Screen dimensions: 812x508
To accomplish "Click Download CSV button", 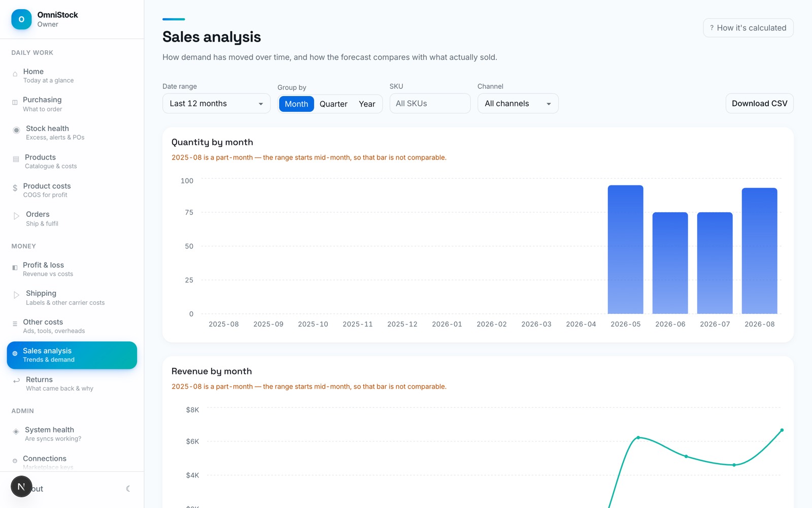I will pyautogui.click(x=759, y=104).
